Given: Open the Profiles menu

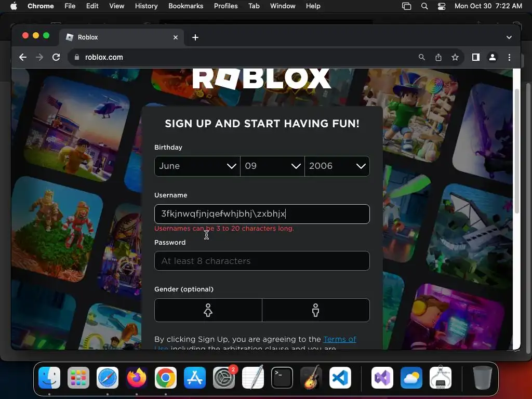Looking at the screenshot, I should [x=225, y=6].
